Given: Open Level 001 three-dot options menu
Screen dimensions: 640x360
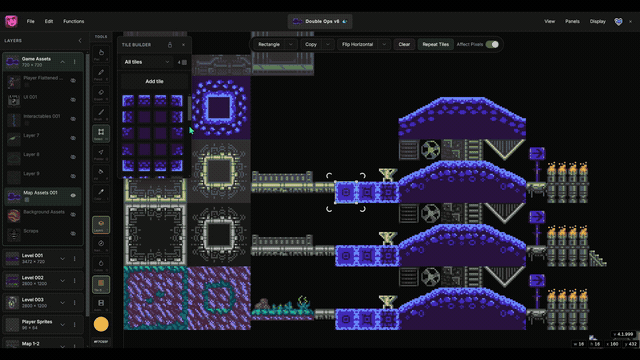Looking at the screenshot, I should (x=74, y=258).
